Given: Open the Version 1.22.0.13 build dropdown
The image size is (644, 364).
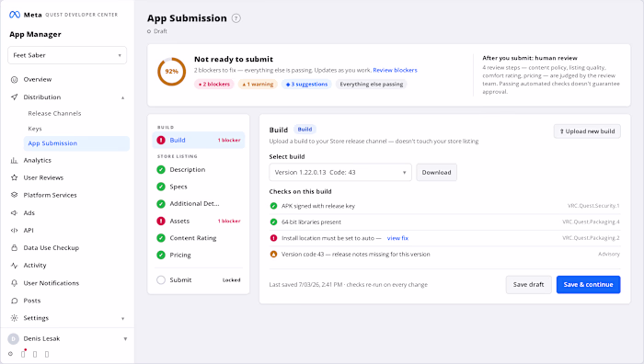Looking at the screenshot, I should point(340,173).
